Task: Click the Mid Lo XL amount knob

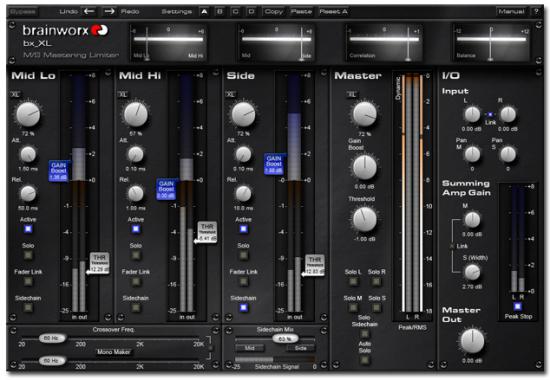Action: tap(28, 114)
